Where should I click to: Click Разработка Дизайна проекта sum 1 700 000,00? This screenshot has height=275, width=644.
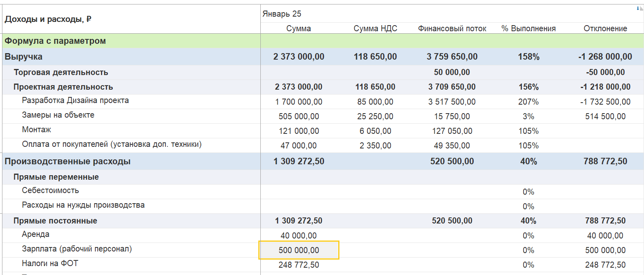tap(299, 102)
